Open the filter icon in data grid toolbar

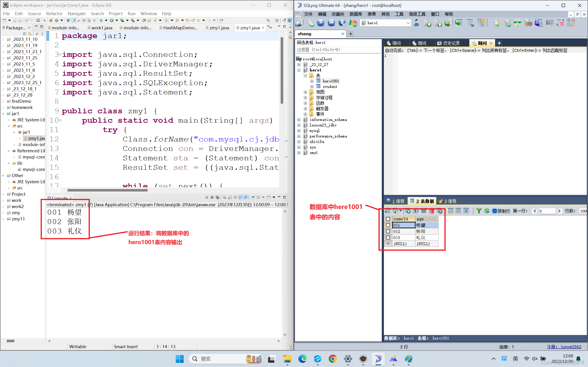[x=479, y=211]
